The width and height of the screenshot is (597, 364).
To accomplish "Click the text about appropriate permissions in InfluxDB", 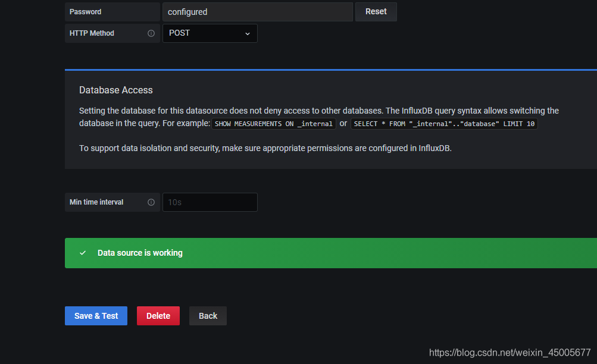I will point(265,148).
